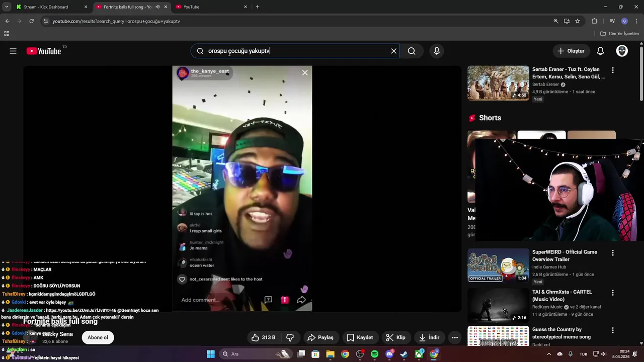Start voice search with the microphone
This screenshot has height=362, width=644.
[437, 51]
